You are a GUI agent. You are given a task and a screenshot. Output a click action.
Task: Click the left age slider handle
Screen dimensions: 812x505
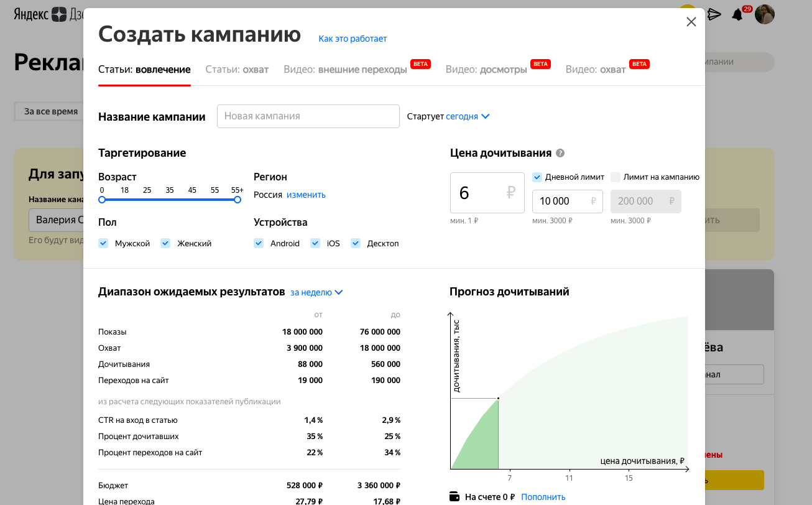(x=102, y=200)
